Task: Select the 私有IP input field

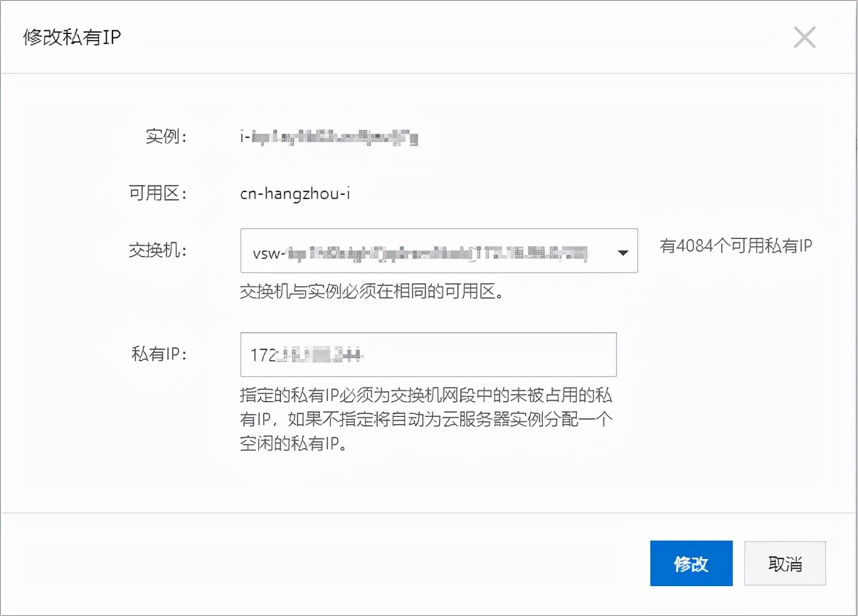Action: click(428, 354)
